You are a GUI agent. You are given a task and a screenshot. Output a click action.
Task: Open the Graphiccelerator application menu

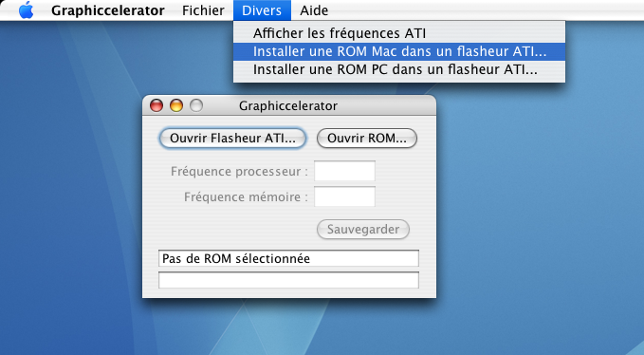click(x=107, y=10)
